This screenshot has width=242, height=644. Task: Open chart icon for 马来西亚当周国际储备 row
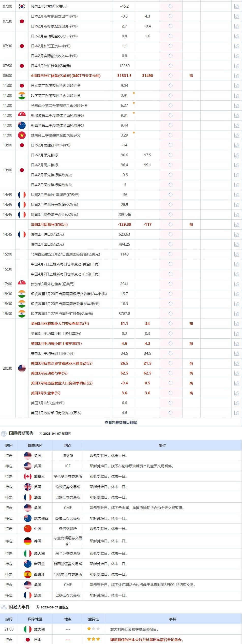click(236, 254)
